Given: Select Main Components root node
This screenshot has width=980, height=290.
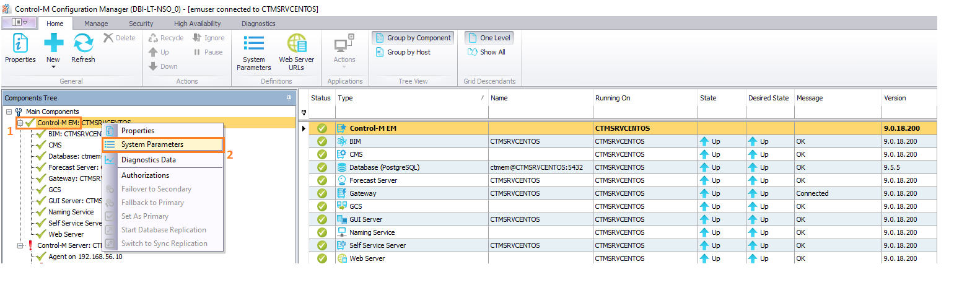Looking at the screenshot, I should [x=53, y=112].
